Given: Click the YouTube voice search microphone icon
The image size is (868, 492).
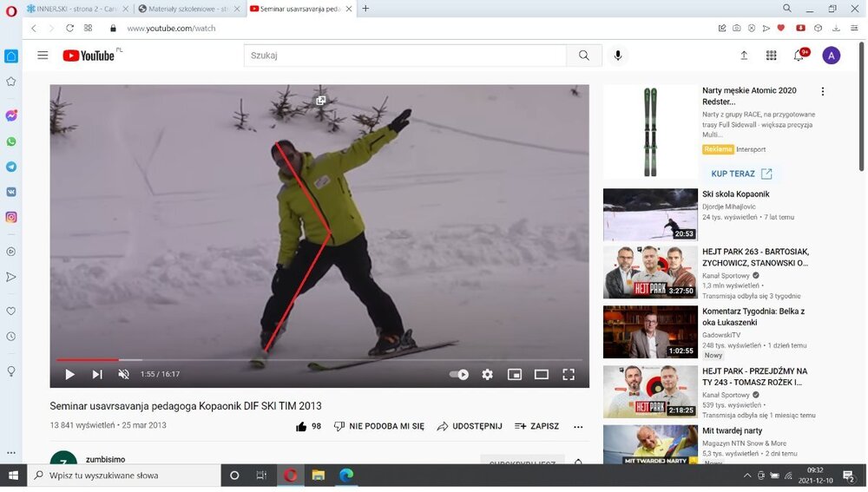Looking at the screenshot, I should tap(618, 56).
